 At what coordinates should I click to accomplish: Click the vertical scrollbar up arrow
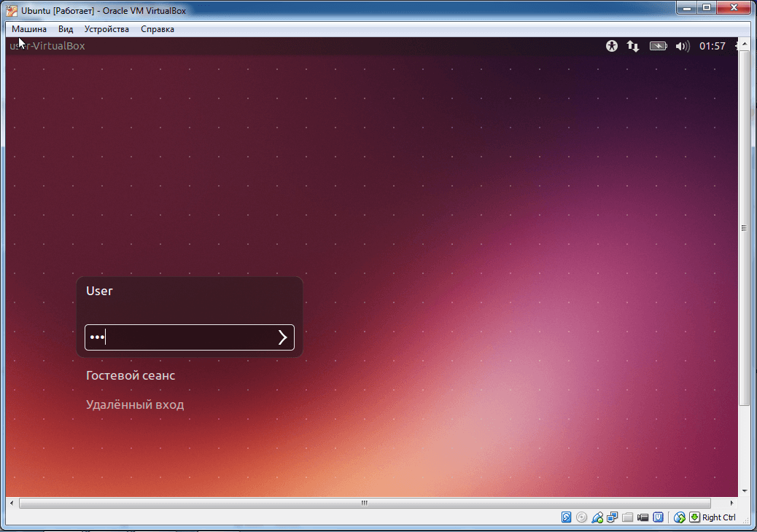744,44
